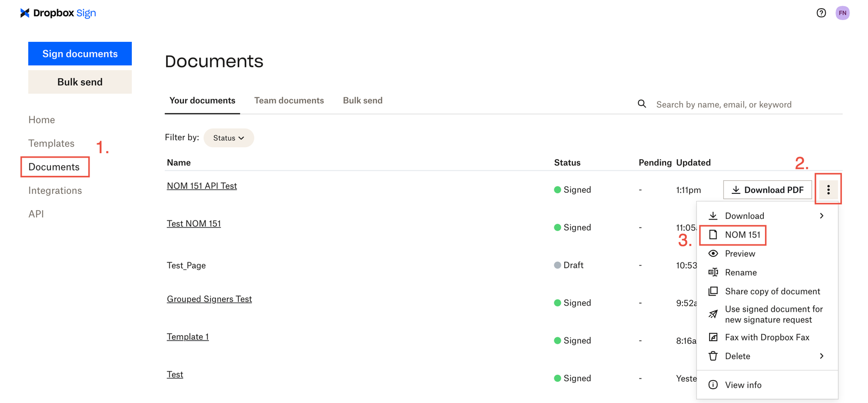Expand the Download submenu chevron
The height and width of the screenshot is (403, 868).
point(822,216)
